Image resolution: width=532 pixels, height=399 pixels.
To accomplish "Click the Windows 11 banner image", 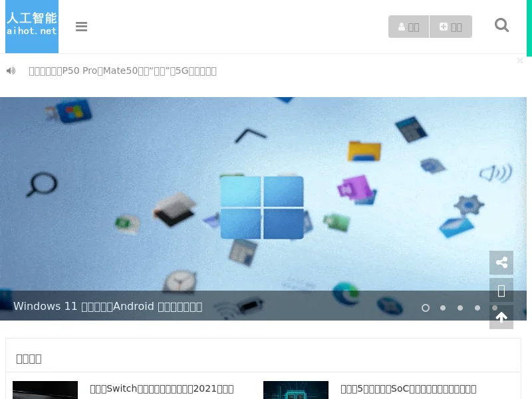I will [x=263, y=209].
